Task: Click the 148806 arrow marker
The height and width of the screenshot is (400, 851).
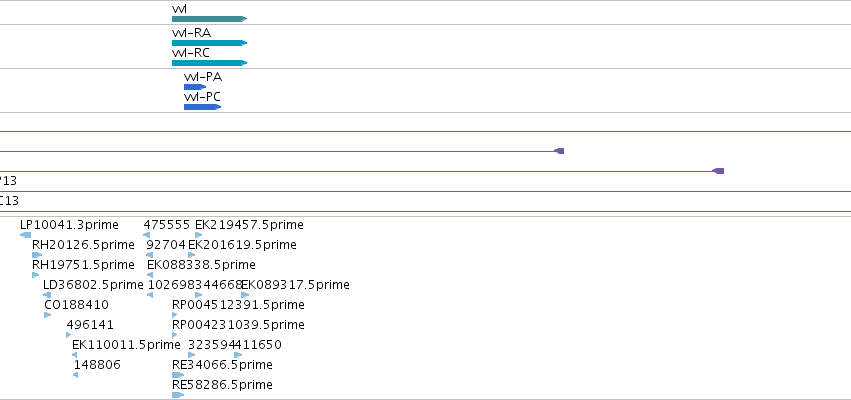Action: 75,375
